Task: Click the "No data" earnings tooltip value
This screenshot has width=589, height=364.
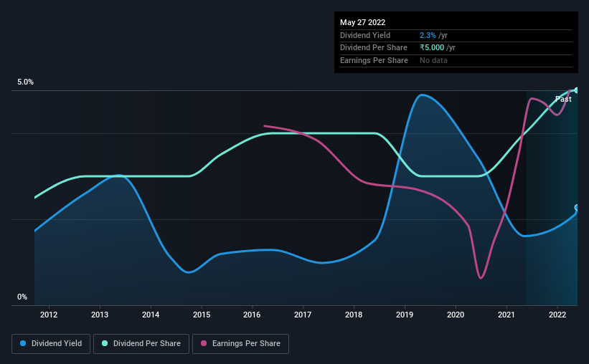Action: coord(434,61)
